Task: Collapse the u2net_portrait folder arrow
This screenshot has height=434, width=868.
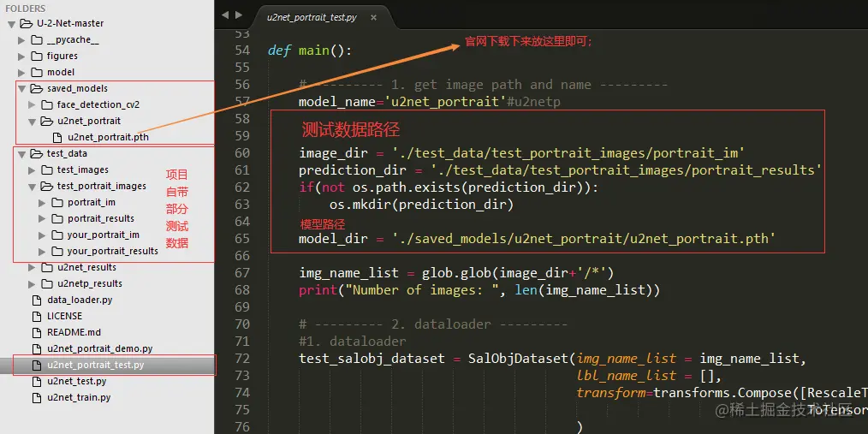Action: (x=33, y=122)
